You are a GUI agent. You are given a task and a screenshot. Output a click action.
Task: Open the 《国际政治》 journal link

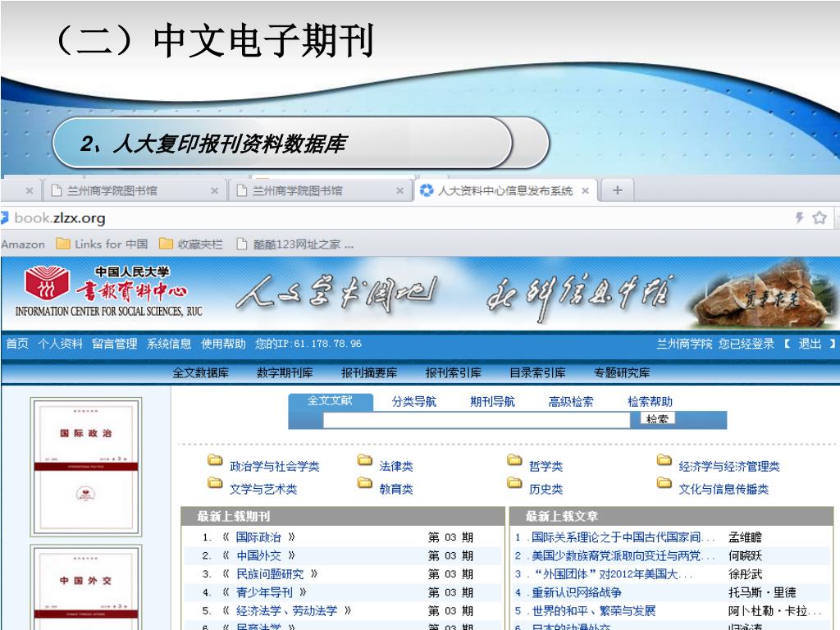(x=258, y=537)
